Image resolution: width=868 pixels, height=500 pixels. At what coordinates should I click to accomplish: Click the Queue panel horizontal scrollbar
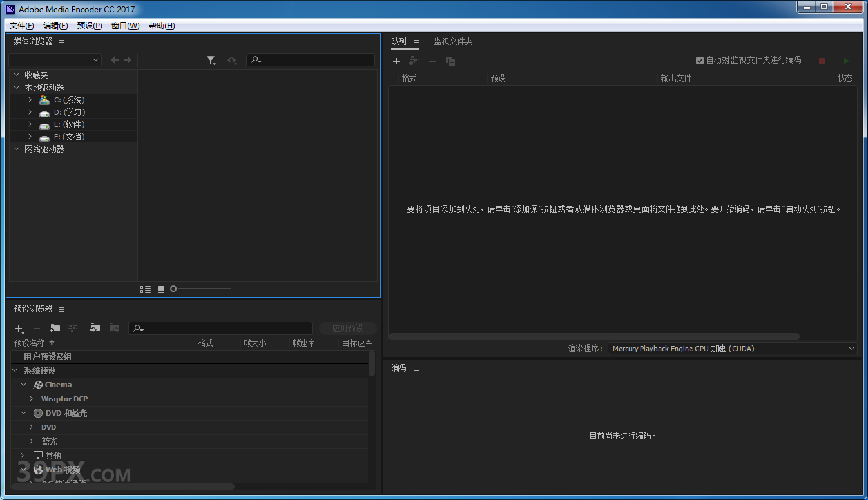click(593, 336)
